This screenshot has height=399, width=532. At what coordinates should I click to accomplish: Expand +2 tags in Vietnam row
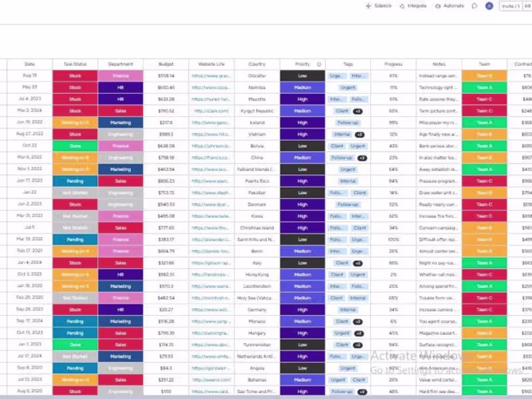360,135
